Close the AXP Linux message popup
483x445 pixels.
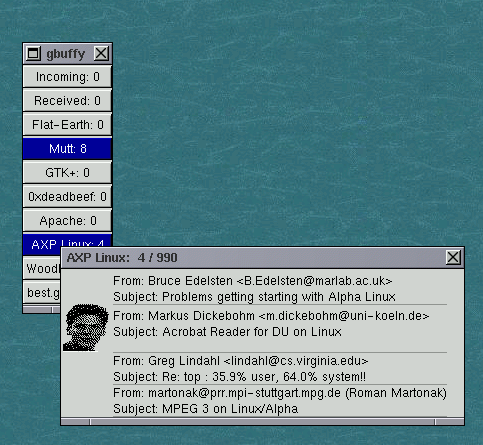[x=453, y=257]
